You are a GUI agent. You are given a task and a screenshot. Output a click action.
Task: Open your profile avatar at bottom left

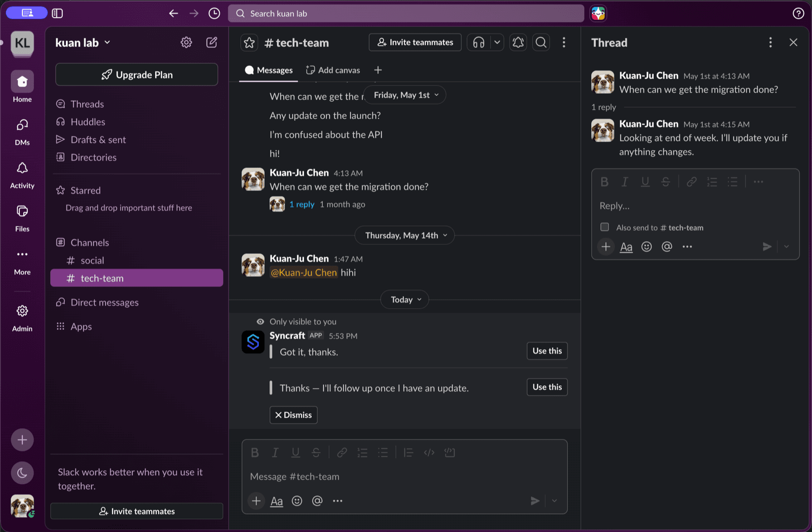coord(22,506)
